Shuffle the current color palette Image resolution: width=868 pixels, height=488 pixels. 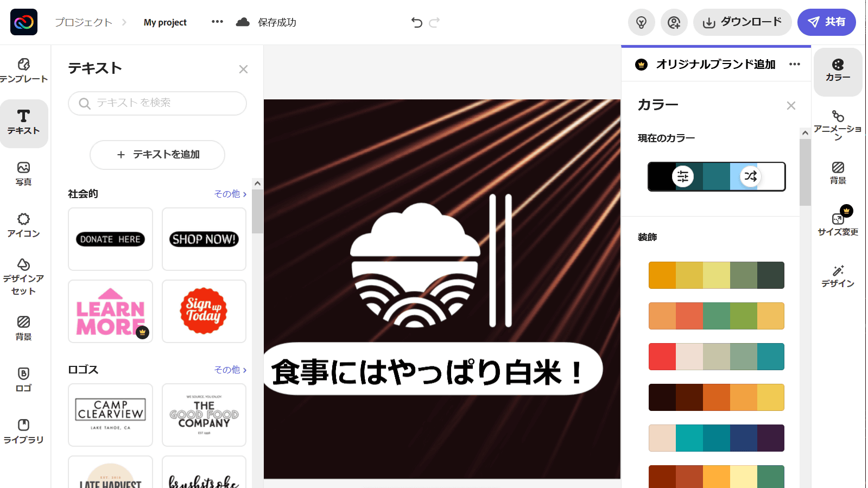click(751, 176)
